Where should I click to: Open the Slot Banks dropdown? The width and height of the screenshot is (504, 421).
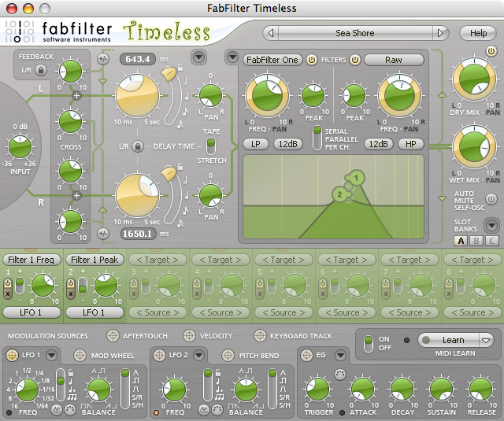(x=491, y=225)
